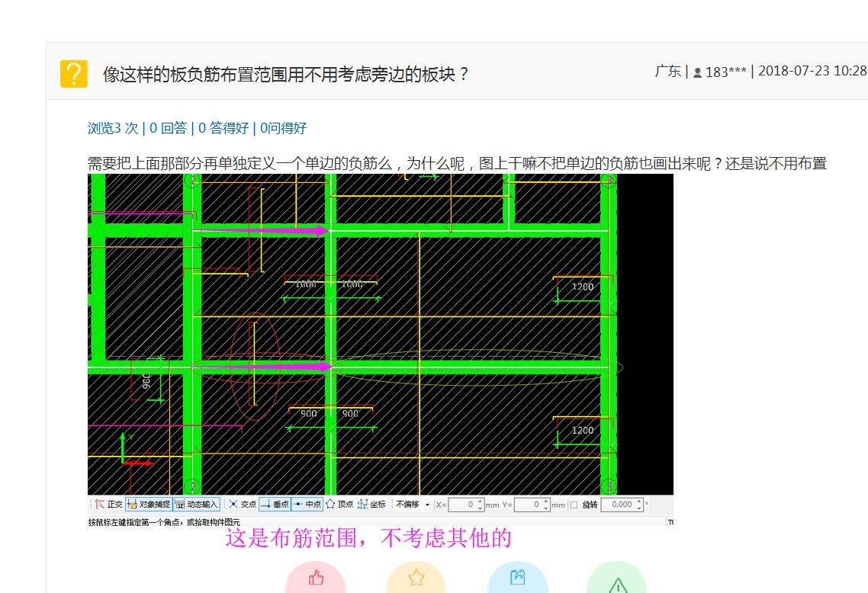Image resolution: width=868 pixels, height=593 pixels.
Task: Toggle 对象捕捉 object snap button
Action: click(x=149, y=505)
